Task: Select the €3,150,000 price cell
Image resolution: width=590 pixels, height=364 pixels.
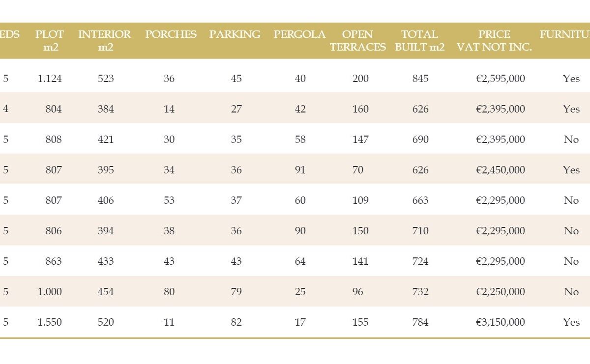Action: coord(501,322)
